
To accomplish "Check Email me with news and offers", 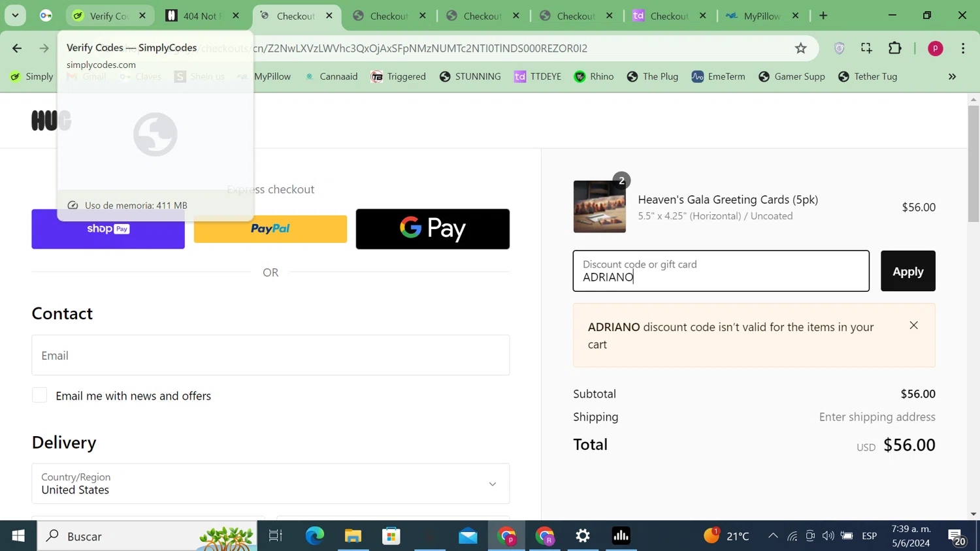I will 40,396.
